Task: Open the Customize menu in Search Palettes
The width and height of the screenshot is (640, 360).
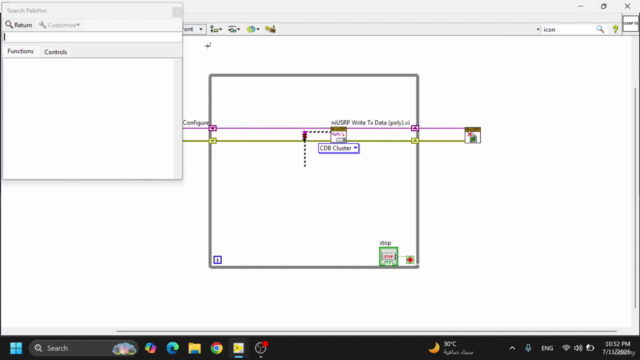Action: 60,25
